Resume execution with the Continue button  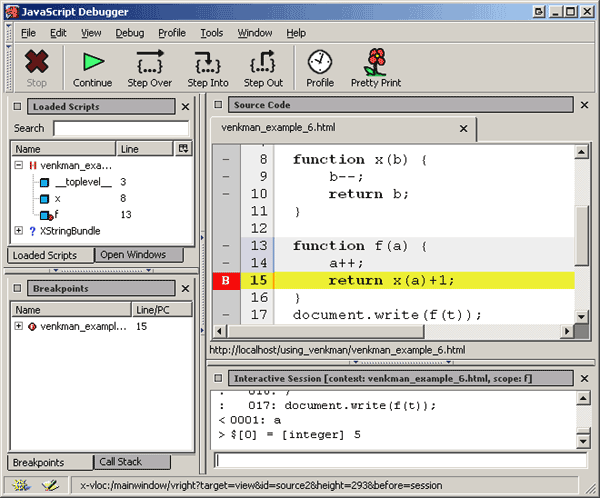pos(93,68)
